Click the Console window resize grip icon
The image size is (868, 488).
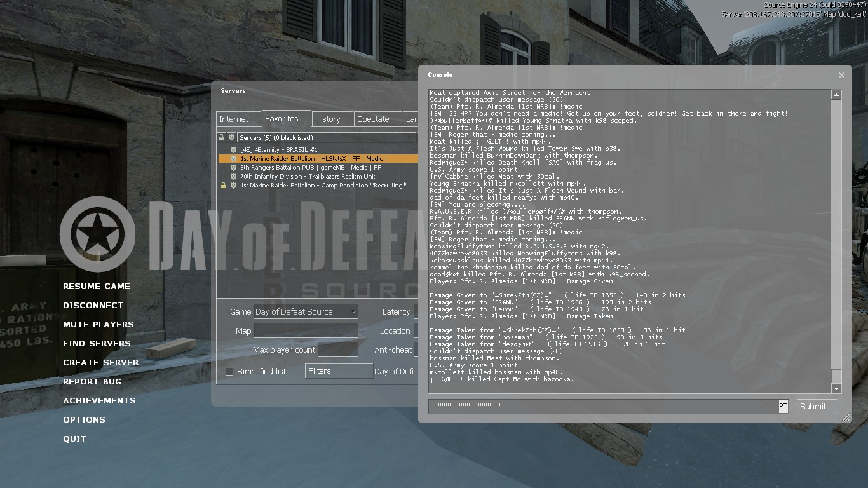[846, 417]
